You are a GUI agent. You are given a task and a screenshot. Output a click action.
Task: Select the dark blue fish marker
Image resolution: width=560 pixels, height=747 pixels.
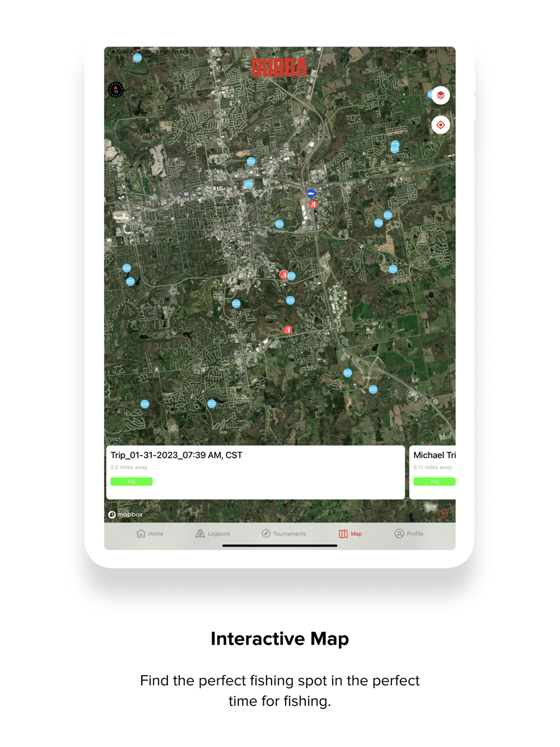(x=311, y=193)
